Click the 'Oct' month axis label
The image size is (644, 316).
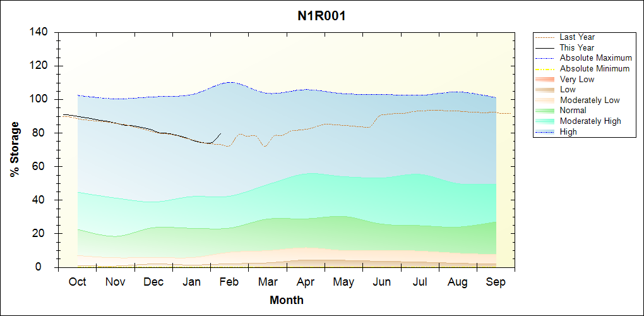[x=77, y=282]
